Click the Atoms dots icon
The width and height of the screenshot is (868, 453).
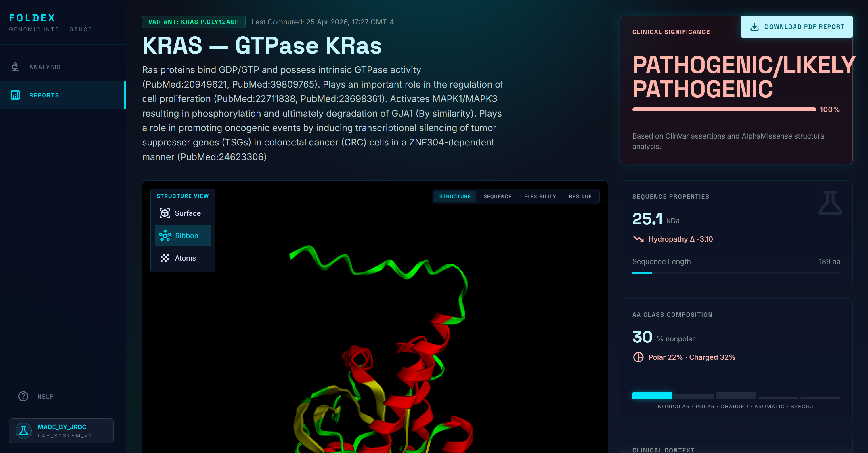click(165, 258)
